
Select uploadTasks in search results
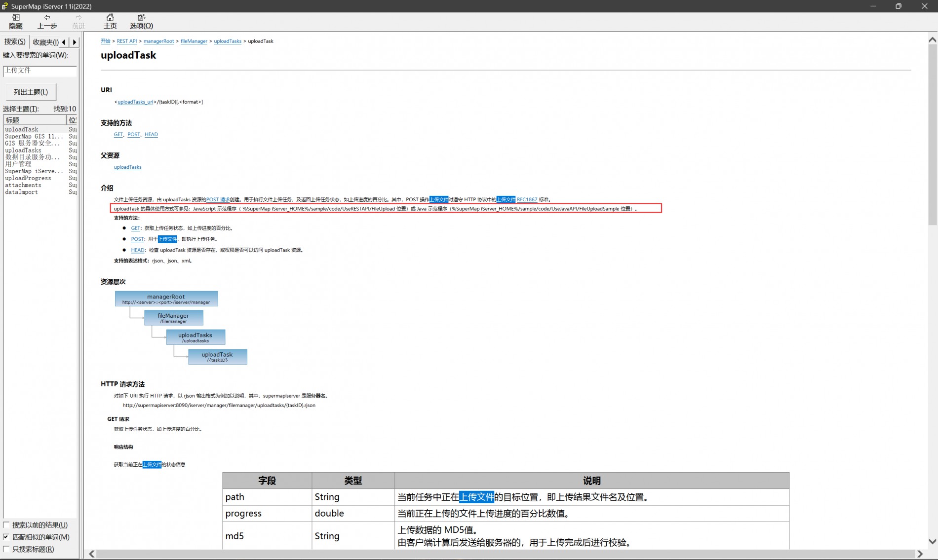pyautogui.click(x=39, y=150)
